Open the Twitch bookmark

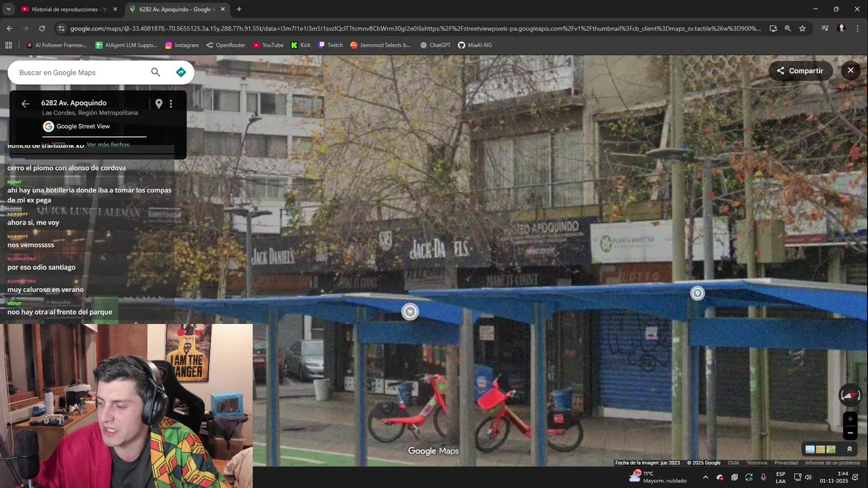330,45
